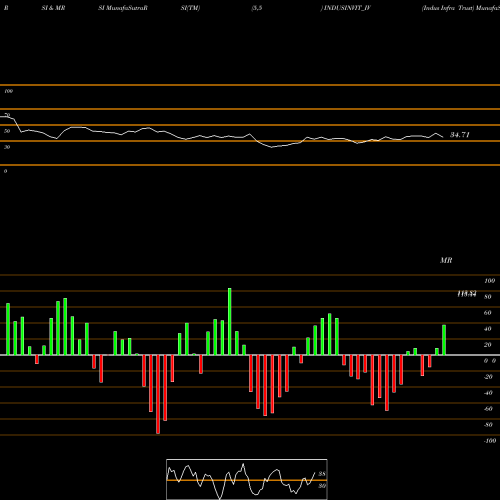Click the 20 label on MR axis
Viewport: 500px width, 500px height.
coord(488,345)
